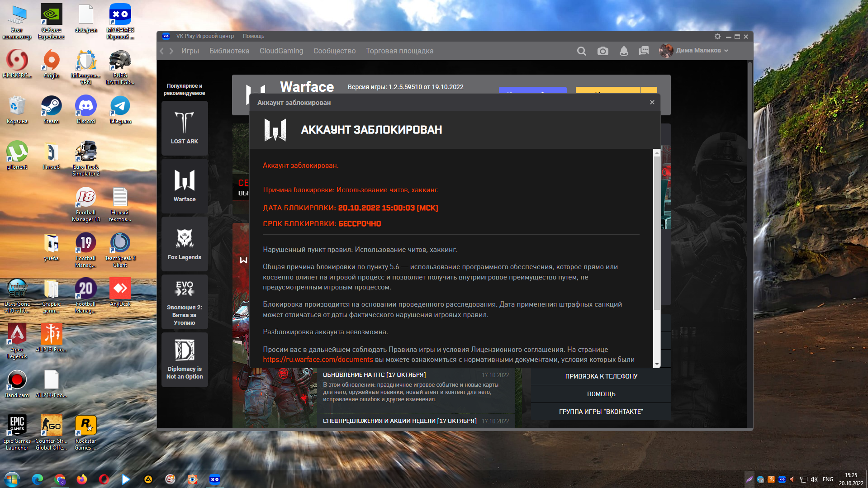Image resolution: width=868 pixels, height=488 pixels.
Task: Open the Сообщество tab
Action: tap(335, 51)
